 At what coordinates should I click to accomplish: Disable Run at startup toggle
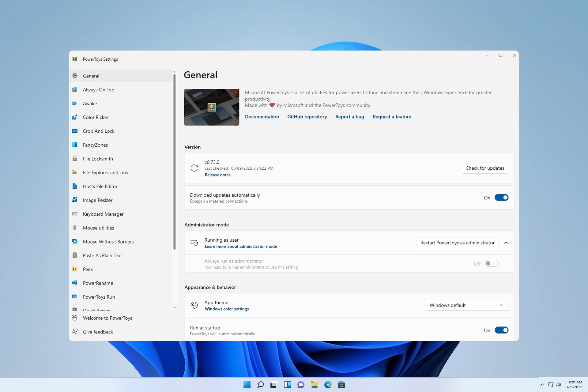pyautogui.click(x=502, y=330)
